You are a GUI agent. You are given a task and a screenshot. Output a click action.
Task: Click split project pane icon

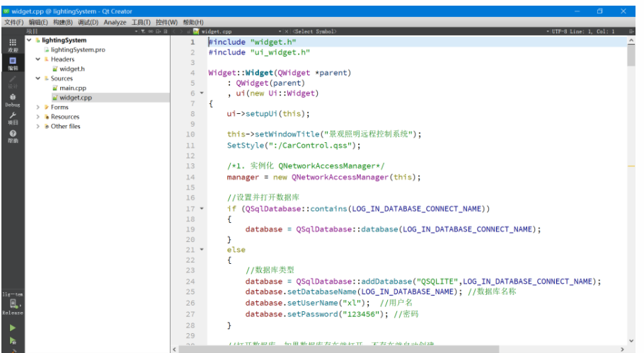click(x=158, y=31)
